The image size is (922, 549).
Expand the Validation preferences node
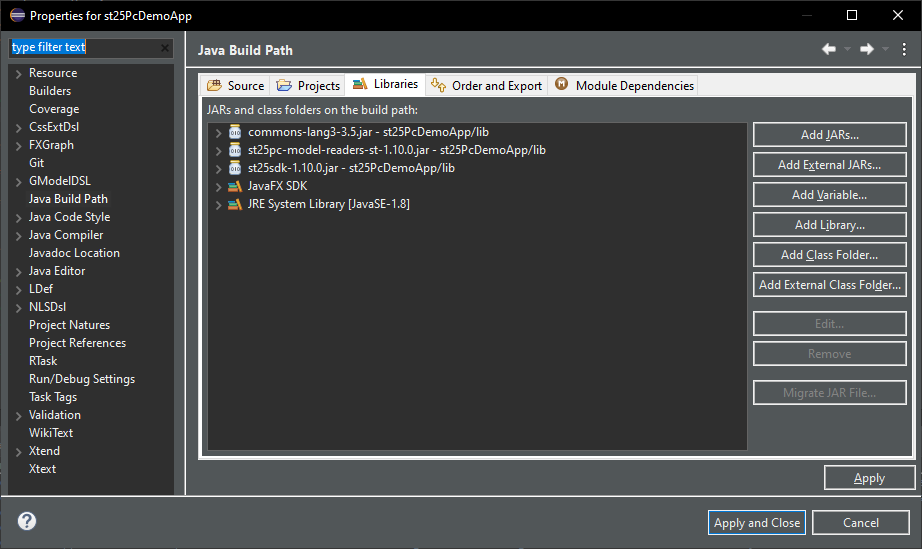click(x=19, y=415)
